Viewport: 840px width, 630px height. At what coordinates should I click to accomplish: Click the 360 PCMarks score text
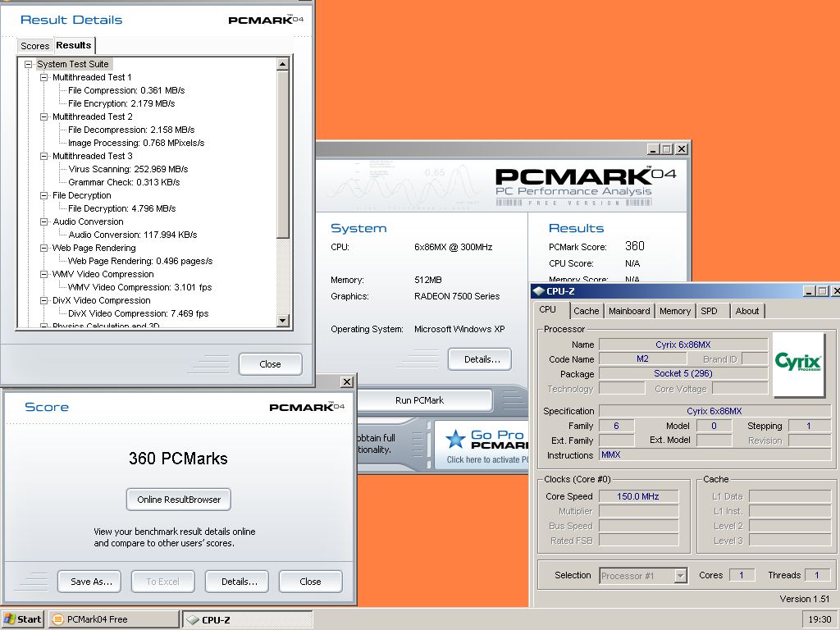point(178,459)
